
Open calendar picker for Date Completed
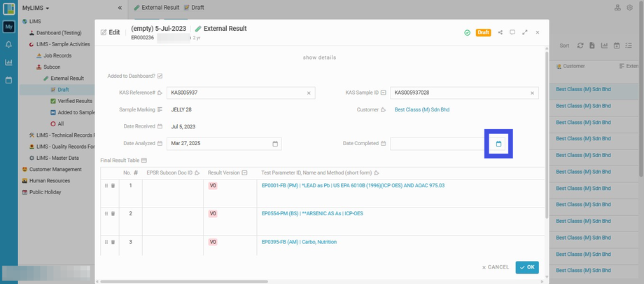click(x=498, y=144)
